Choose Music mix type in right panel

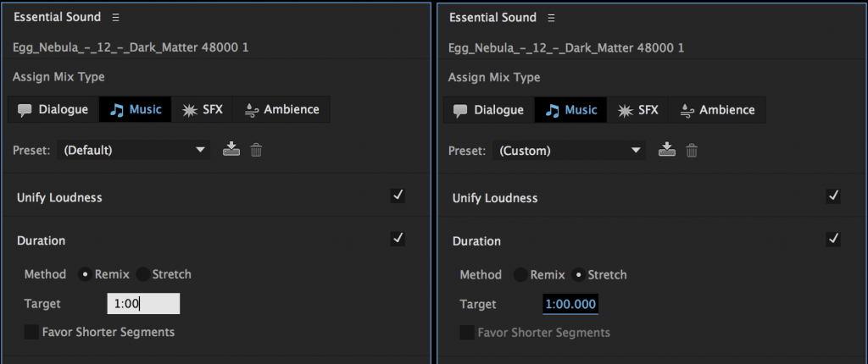(x=570, y=110)
